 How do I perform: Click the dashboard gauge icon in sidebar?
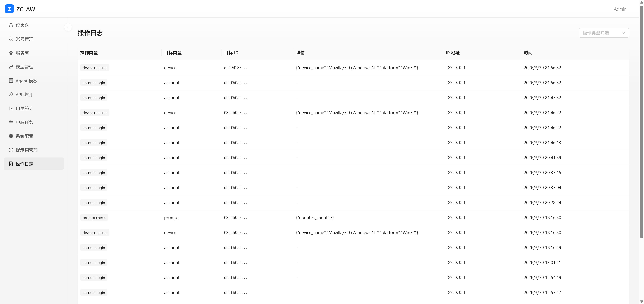11,25
